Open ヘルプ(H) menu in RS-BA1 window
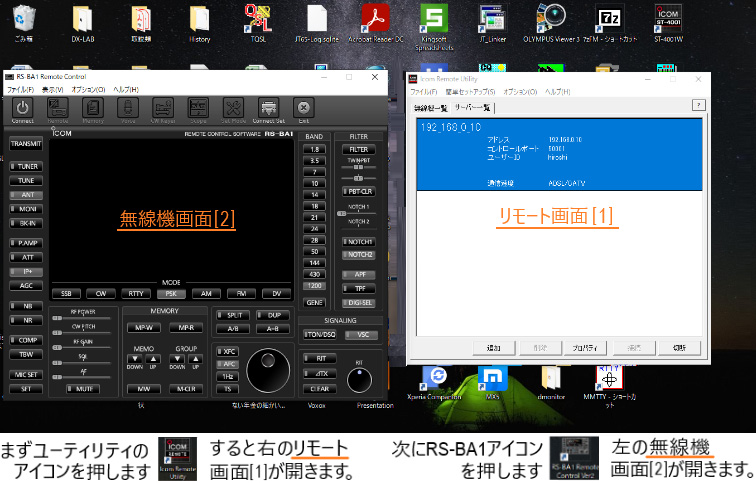 pos(126,90)
